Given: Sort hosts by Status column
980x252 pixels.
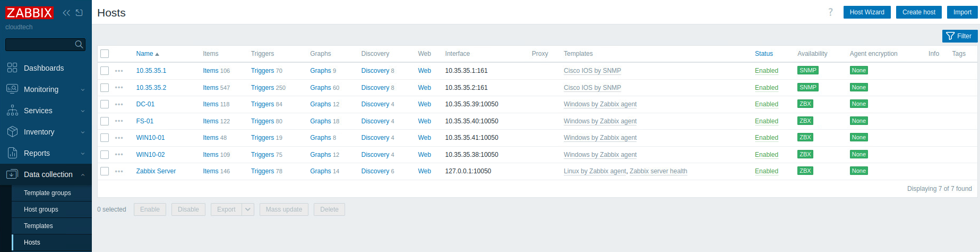Looking at the screenshot, I should pos(764,54).
